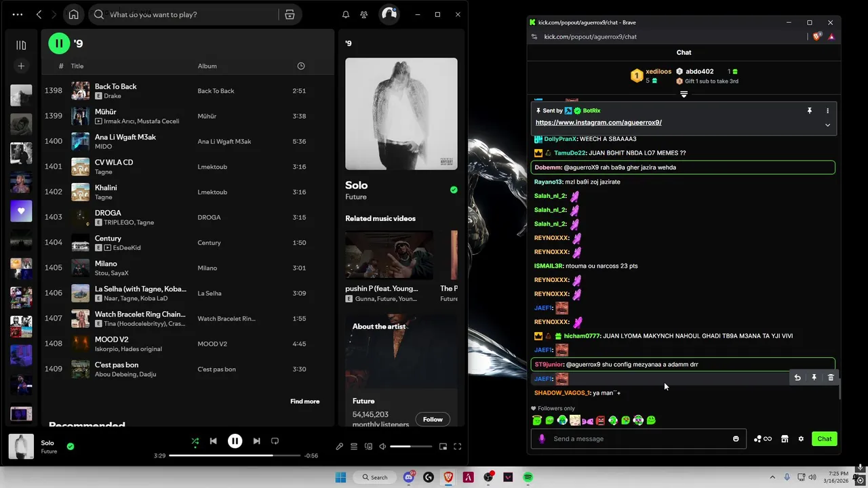Enter Spotify full screen mode
Image resolution: width=868 pixels, height=488 pixels.
point(457,447)
